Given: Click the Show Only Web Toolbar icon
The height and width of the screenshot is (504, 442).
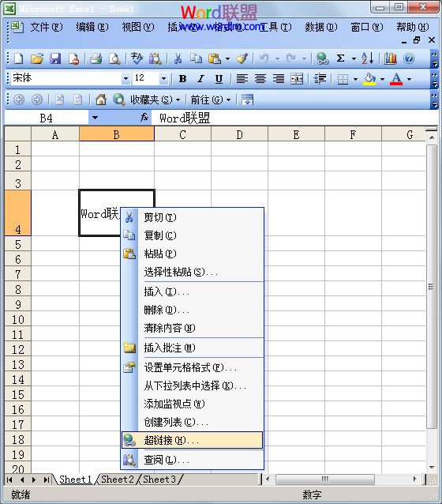Looking at the screenshot, I should [247, 100].
